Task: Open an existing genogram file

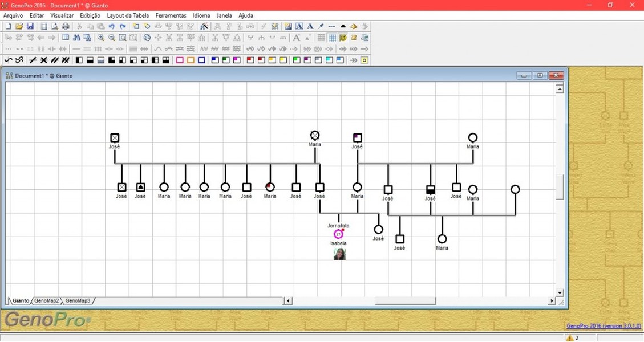Action: tap(19, 26)
